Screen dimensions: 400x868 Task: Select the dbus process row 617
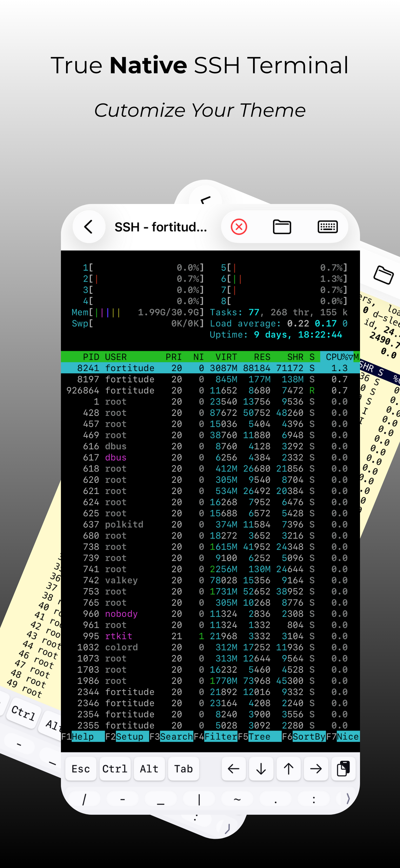(210, 457)
